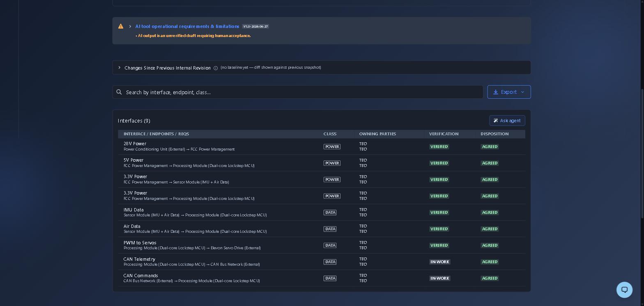Click DATA class badge for CAN Commands

[x=330, y=278]
